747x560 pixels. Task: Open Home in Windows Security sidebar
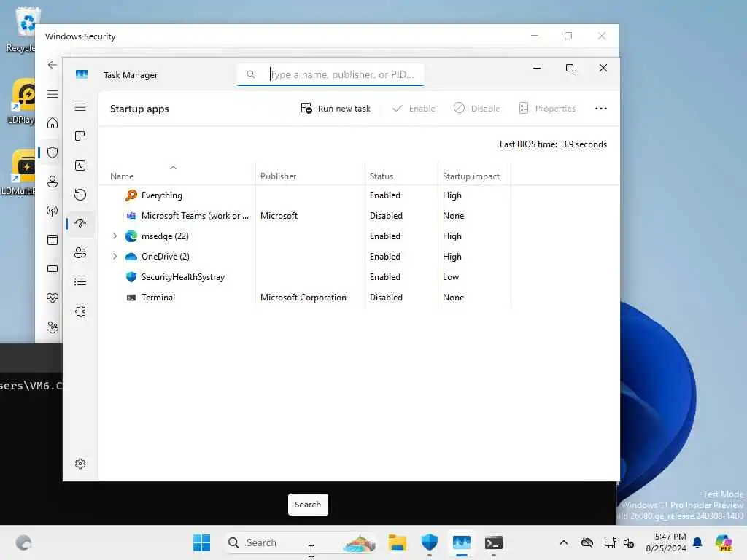tap(53, 123)
